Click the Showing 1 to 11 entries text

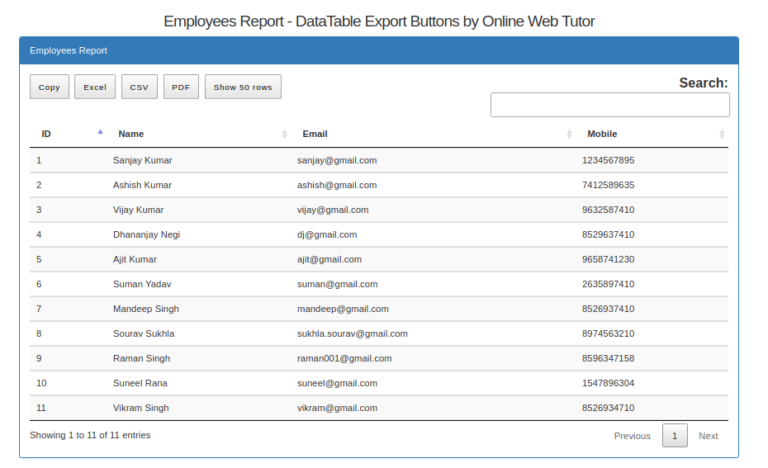coord(90,435)
